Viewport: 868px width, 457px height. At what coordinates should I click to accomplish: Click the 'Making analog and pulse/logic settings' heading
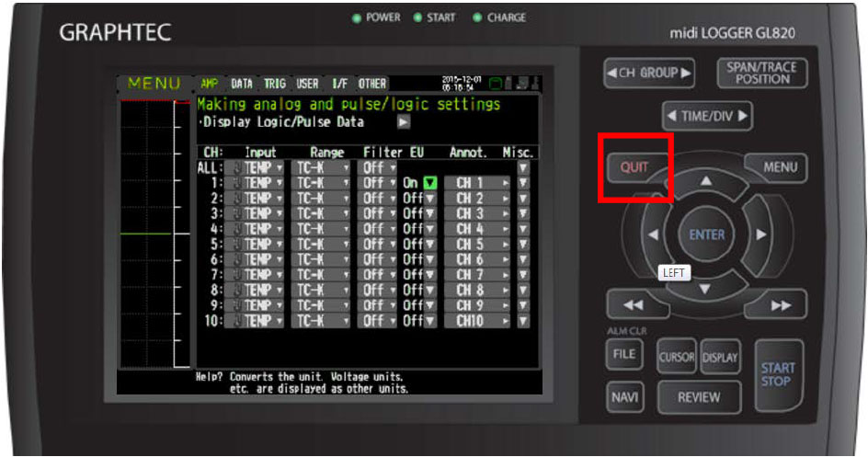348,104
